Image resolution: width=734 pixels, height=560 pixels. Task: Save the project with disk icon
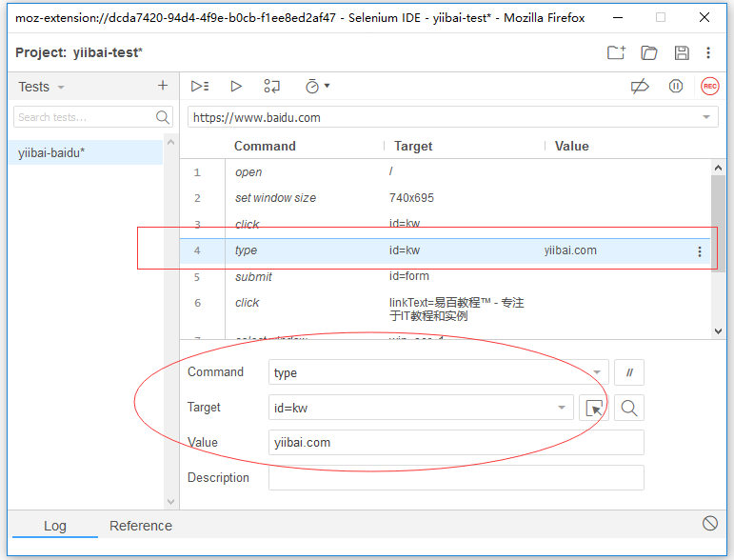pos(682,52)
